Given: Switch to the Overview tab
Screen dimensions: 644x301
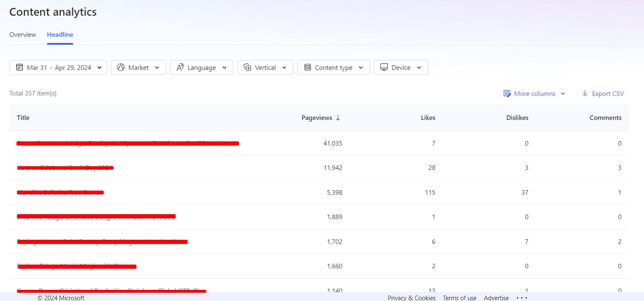Looking at the screenshot, I should pos(23,35).
